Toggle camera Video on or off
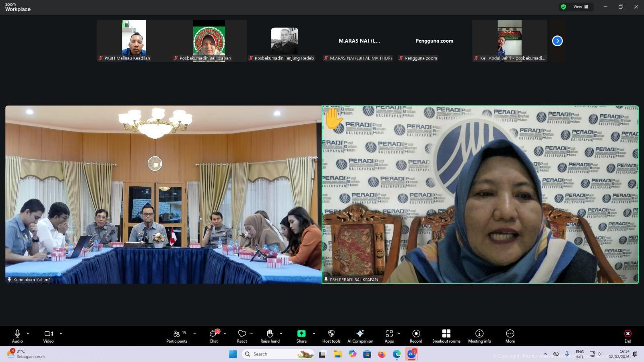Viewport: 644px width, 362px height. coord(48,336)
